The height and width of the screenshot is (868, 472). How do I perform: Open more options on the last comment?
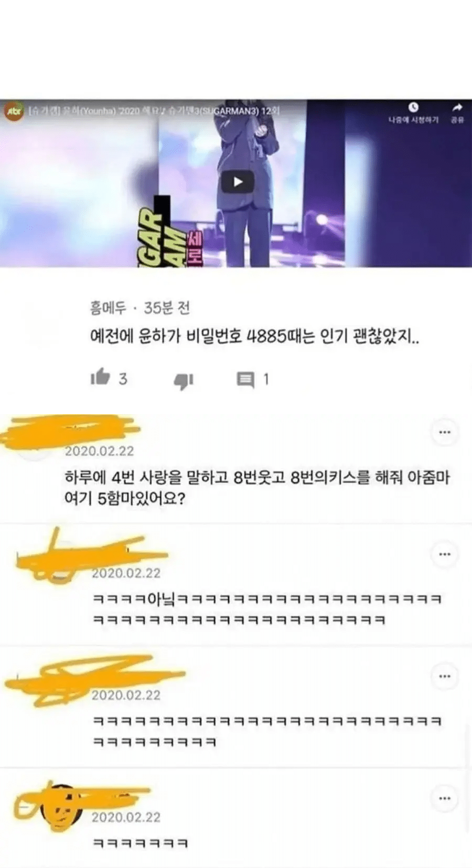[444, 798]
